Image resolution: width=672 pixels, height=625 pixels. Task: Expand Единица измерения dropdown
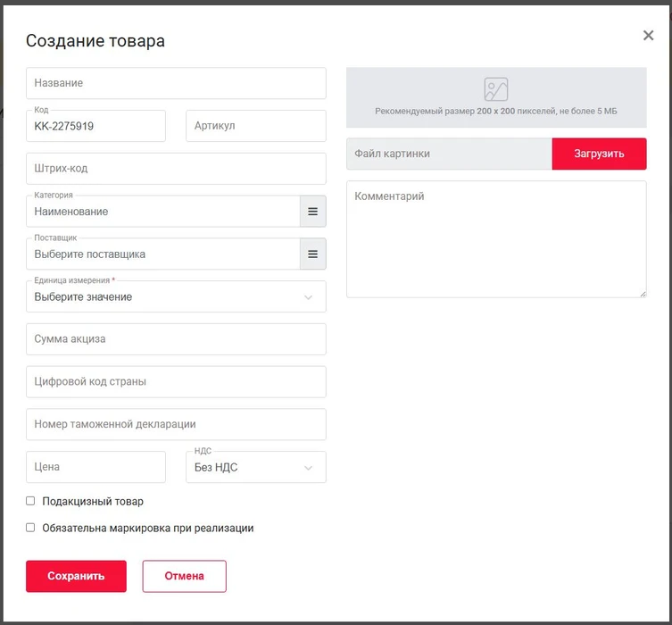pos(176,297)
